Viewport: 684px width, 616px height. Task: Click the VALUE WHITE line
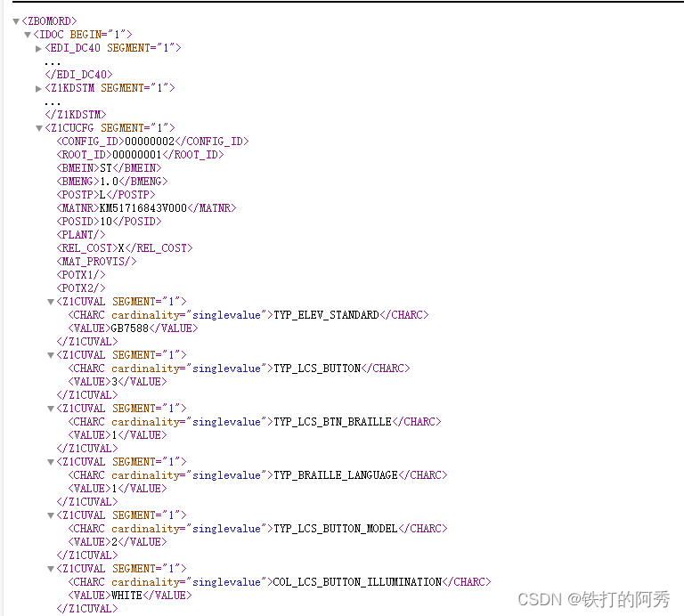coord(130,596)
